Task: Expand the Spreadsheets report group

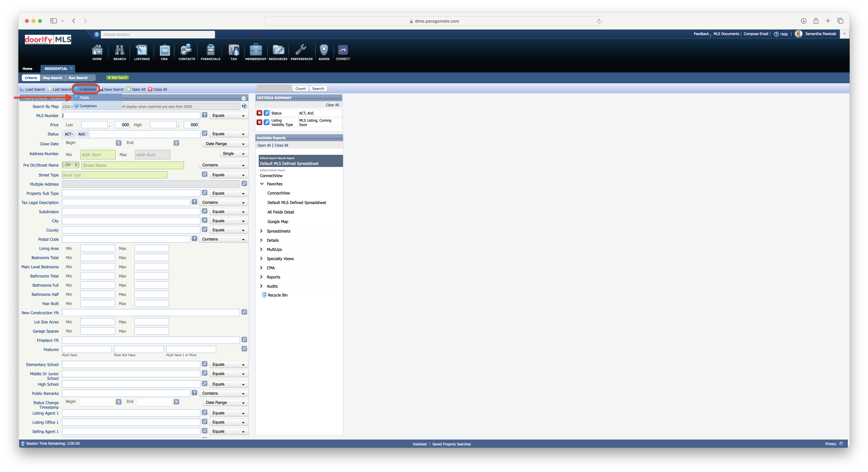Action: click(x=262, y=231)
